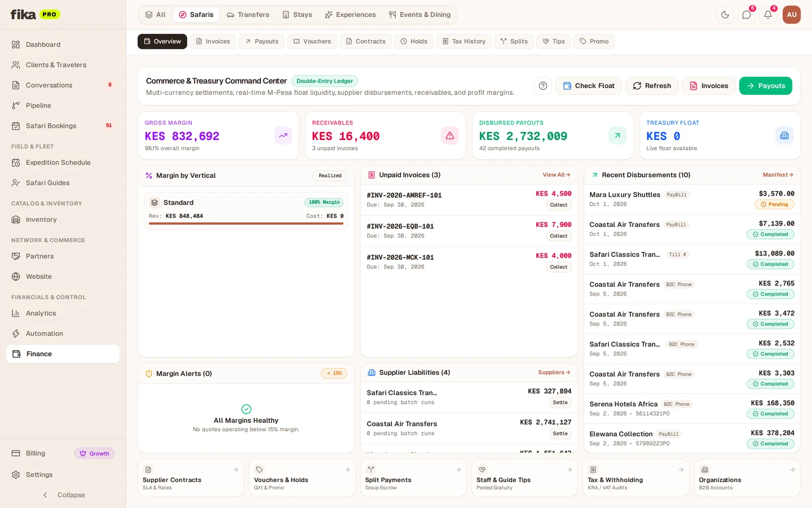
Task: Click treasury float bank icon
Action: tap(784, 135)
